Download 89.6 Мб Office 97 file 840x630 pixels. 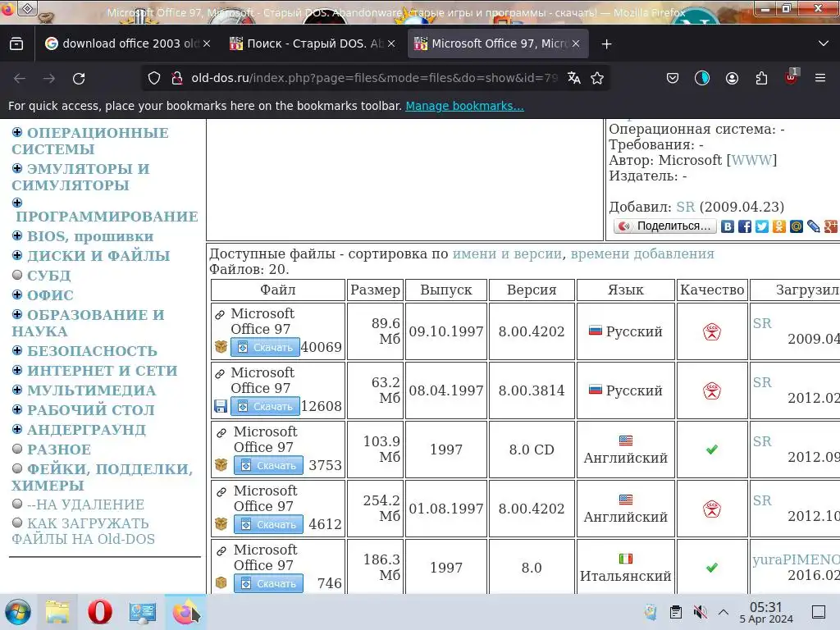point(265,348)
